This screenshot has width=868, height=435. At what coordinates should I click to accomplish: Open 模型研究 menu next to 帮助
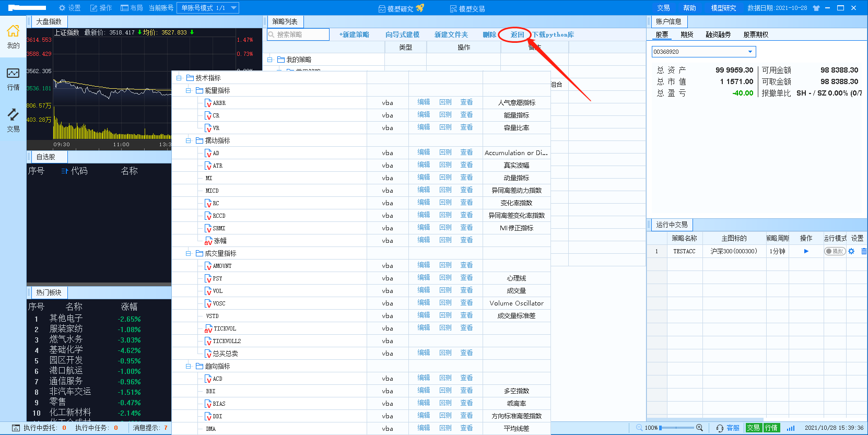pyautogui.click(x=723, y=8)
